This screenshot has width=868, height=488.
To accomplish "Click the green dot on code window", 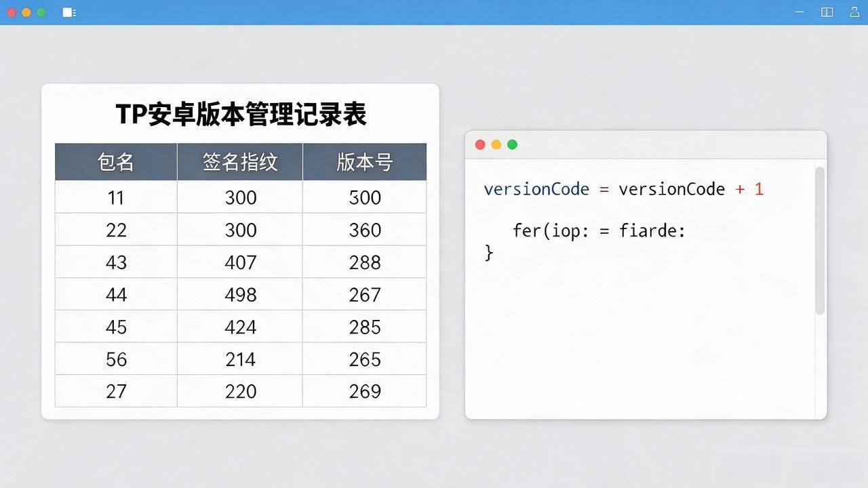I will tap(513, 144).
